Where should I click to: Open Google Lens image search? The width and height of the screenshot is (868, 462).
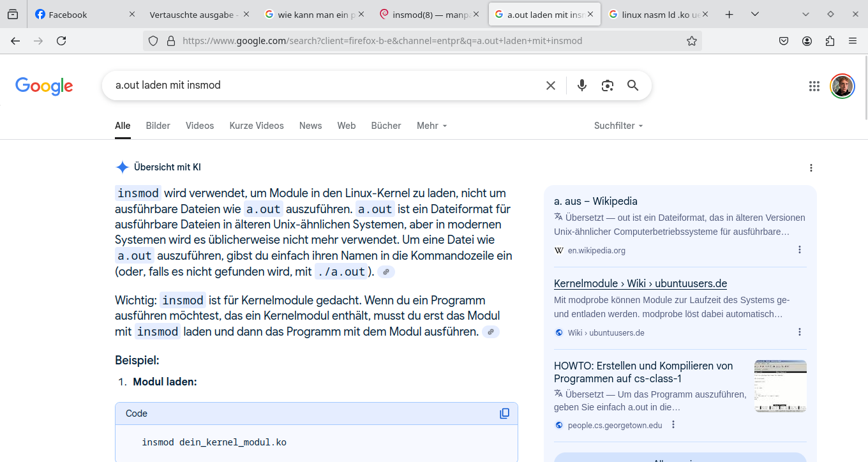607,84
